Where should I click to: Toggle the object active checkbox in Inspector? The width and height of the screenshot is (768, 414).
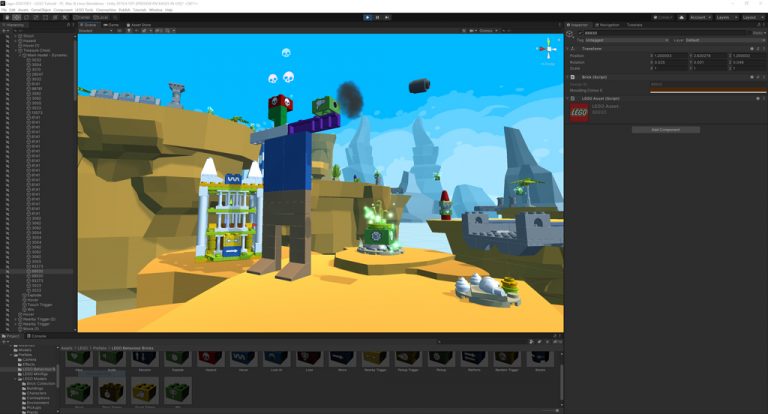click(580, 33)
